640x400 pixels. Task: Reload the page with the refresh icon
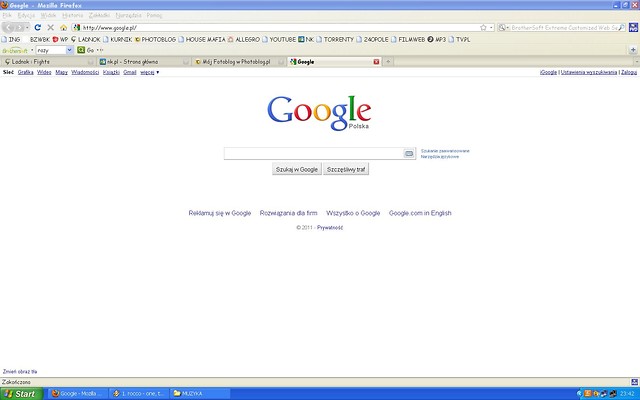tap(38, 27)
